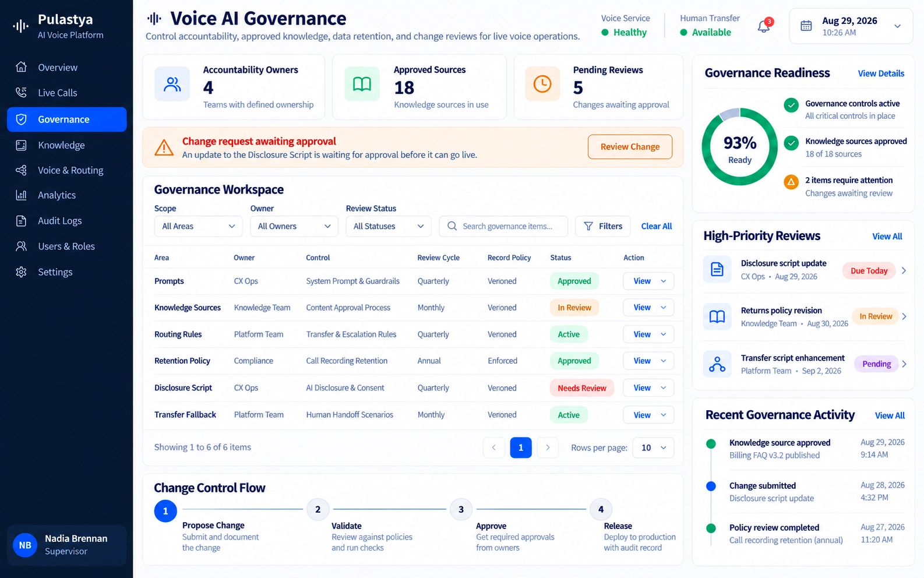Go to the next table page arrow
The height and width of the screenshot is (578, 924).
(x=548, y=447)
